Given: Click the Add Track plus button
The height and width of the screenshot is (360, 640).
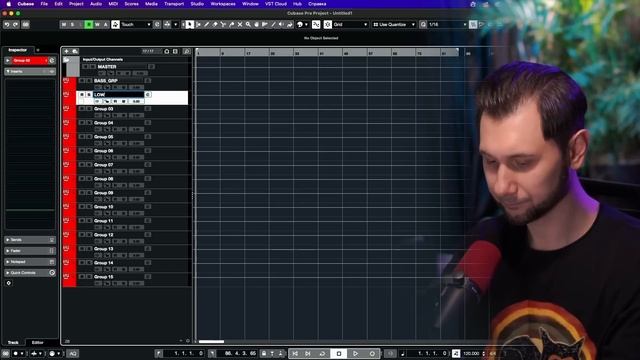Looking at the screenshot, I should 67,51.
